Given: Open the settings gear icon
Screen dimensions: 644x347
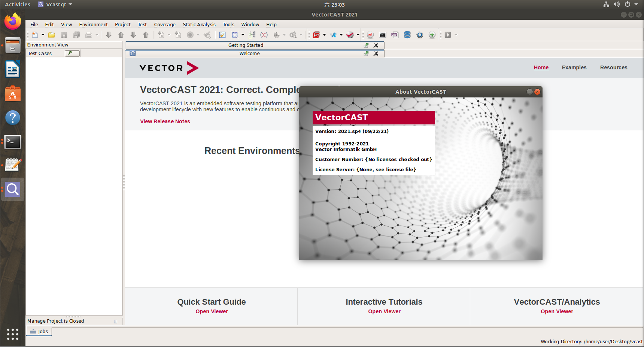Looking at the screenshot, I should click(419, 34).
